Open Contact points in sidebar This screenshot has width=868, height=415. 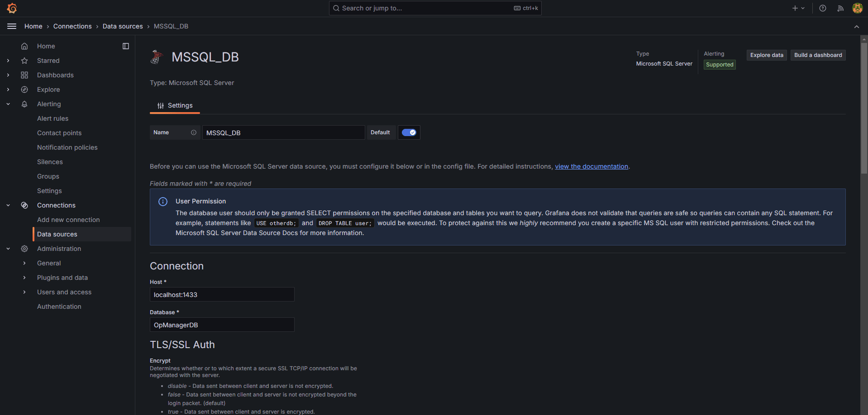pos(59,133)
